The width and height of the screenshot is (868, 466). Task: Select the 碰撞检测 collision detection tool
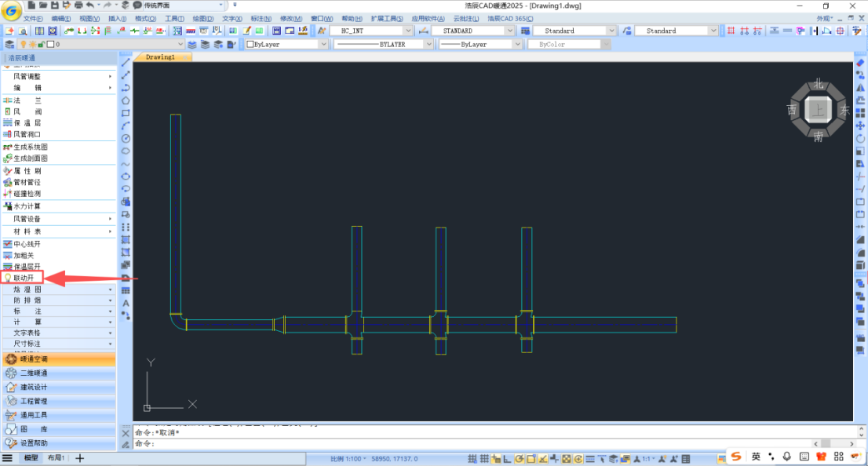tap(27, 194)
